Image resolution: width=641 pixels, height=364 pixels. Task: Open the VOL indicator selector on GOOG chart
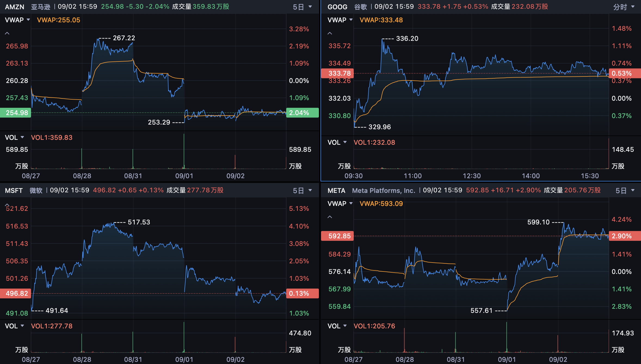tap(337, 142)
